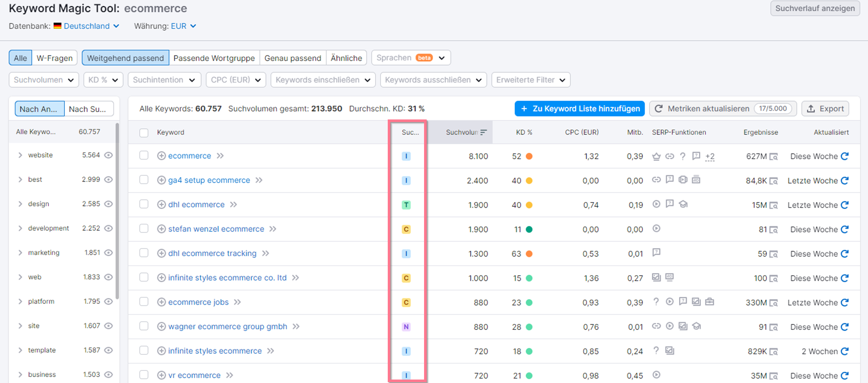Click Suchverlauf anzeigen button
868x383 pixels.
click(815, 8)
